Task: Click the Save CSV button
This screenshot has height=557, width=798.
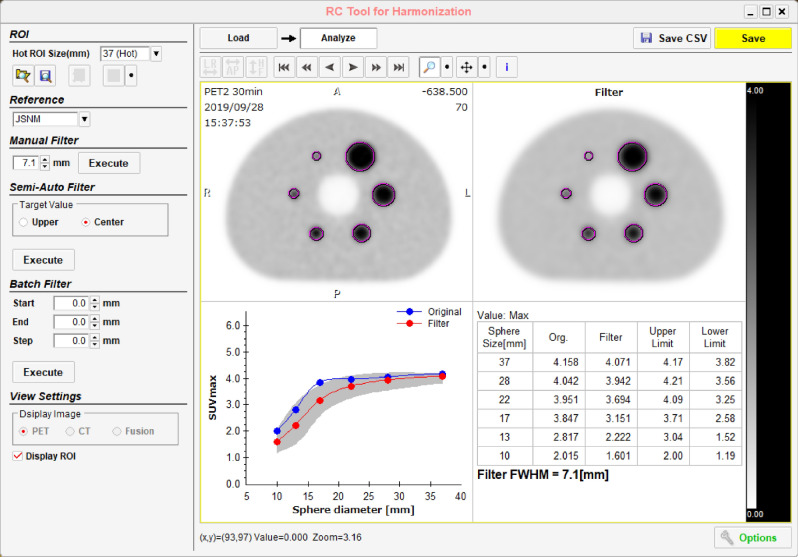Action: (x=672, y=38)
